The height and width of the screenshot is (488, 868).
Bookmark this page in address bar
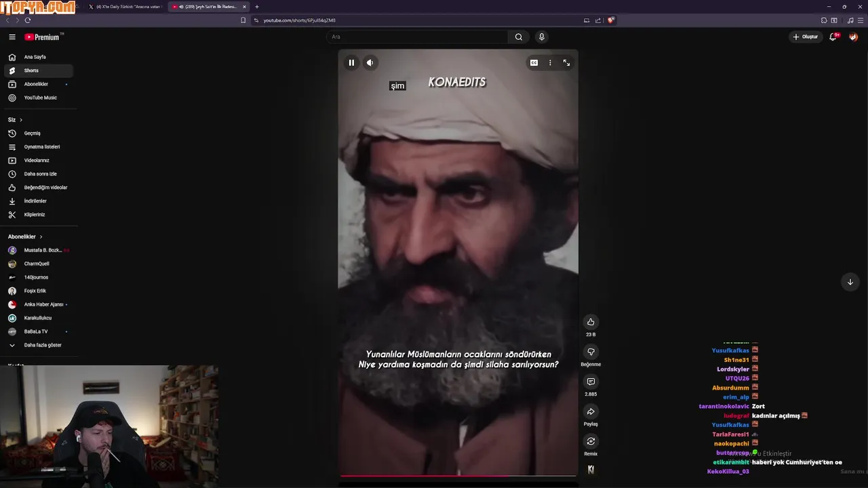[243, 20]
